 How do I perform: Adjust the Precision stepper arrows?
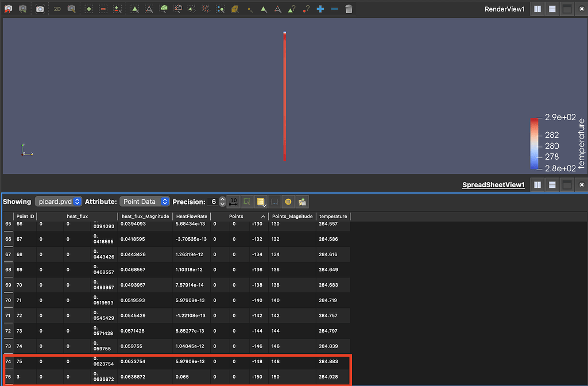[222, 202]
